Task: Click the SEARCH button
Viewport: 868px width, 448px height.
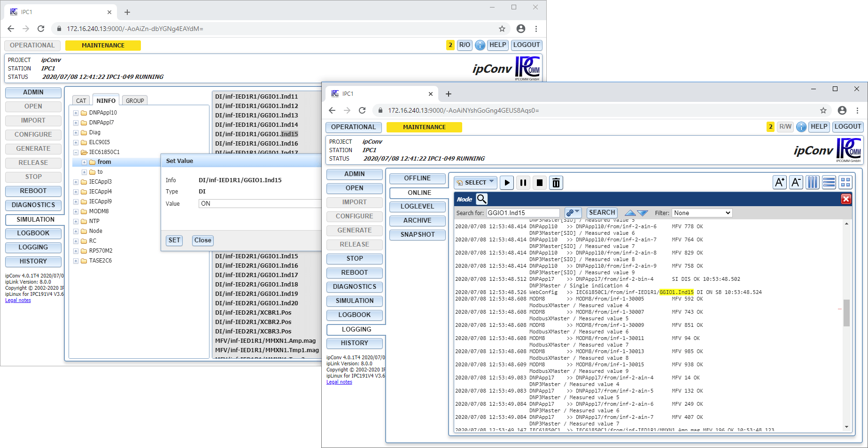Action: click(602, 213)
